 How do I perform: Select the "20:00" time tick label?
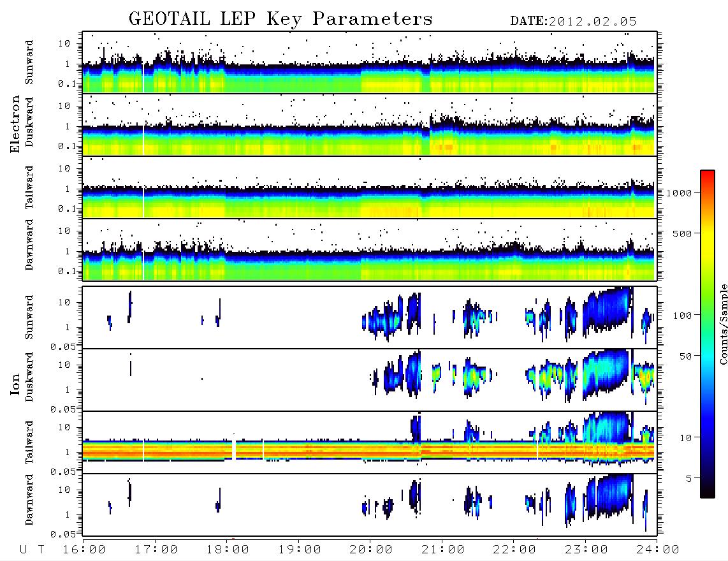pyautogui.click(x=371, y=550)
